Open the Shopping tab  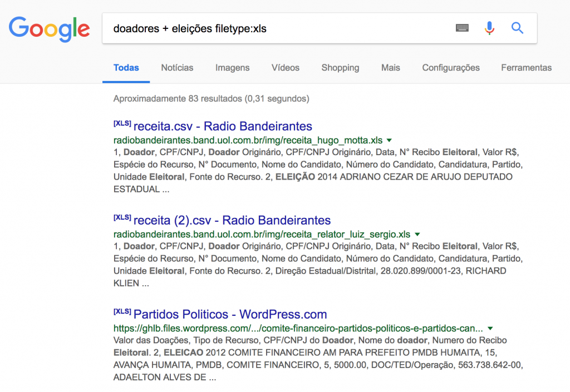click(340, 68)
